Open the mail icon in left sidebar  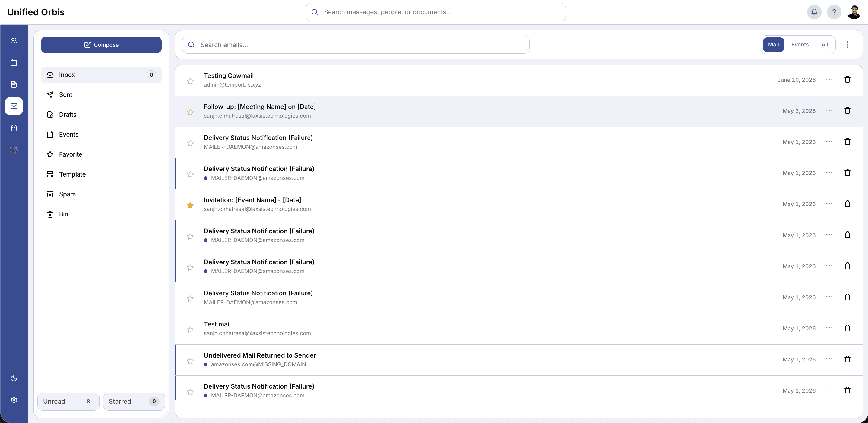[14, 106]
